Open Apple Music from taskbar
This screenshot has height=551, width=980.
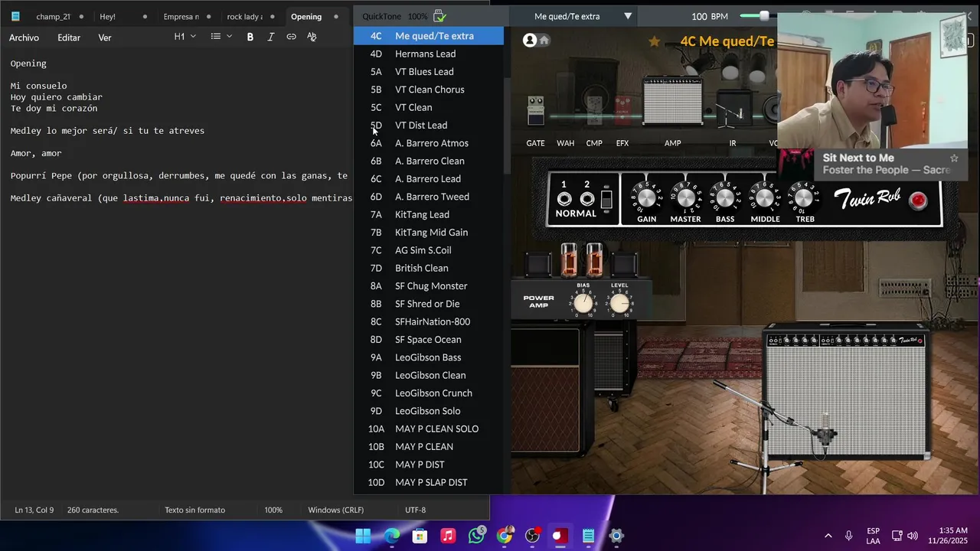pyautogui.click(x=448, y=536)
